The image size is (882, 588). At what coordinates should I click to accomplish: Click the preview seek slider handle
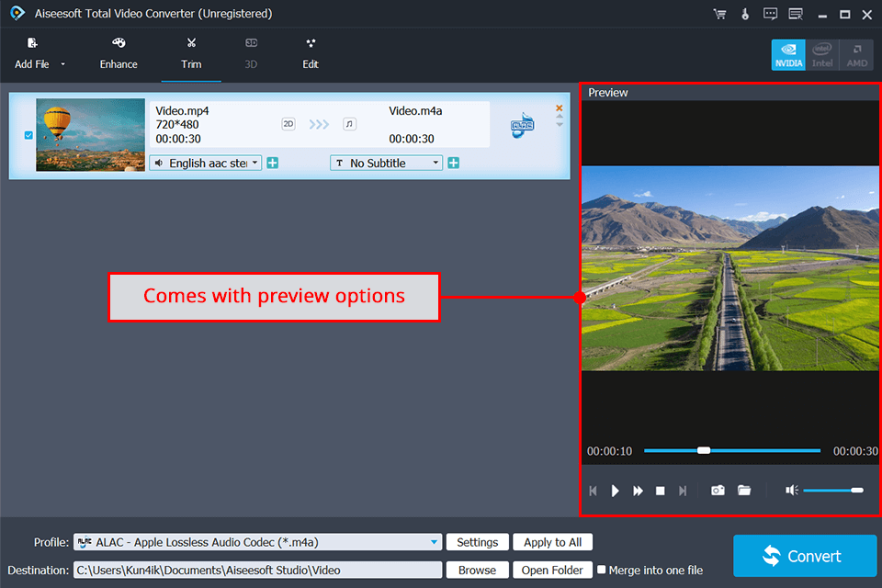click(x=704, y=450)
